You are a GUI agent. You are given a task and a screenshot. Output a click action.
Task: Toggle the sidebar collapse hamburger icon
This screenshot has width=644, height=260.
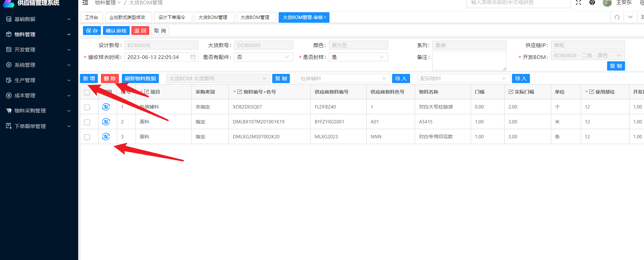pyautogui.click(x=85, y=3)
